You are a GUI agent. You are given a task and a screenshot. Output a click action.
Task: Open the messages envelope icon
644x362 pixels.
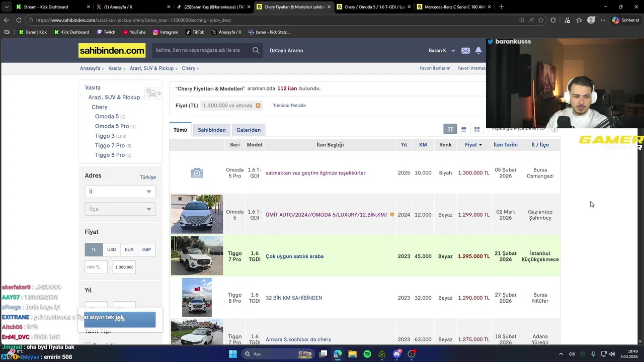465,50
